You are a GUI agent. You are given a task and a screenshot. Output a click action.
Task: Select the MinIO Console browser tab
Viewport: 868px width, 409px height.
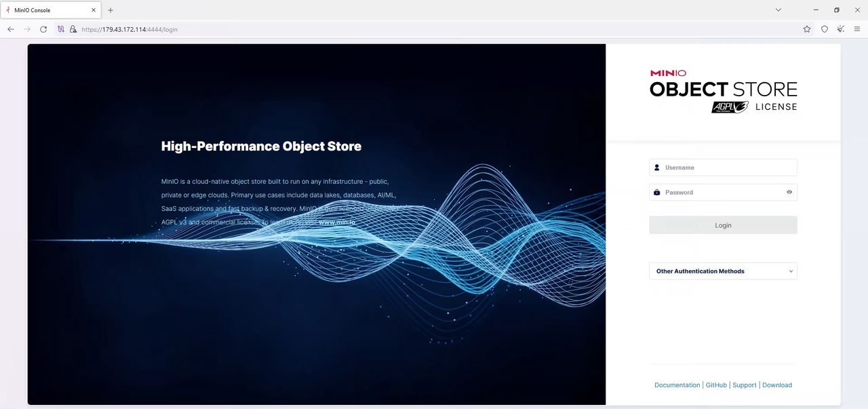tap(51, 10)
